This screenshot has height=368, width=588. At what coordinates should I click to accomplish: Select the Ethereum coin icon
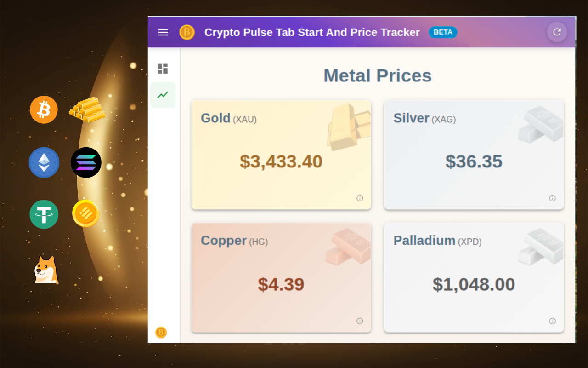tap(44, 162)
